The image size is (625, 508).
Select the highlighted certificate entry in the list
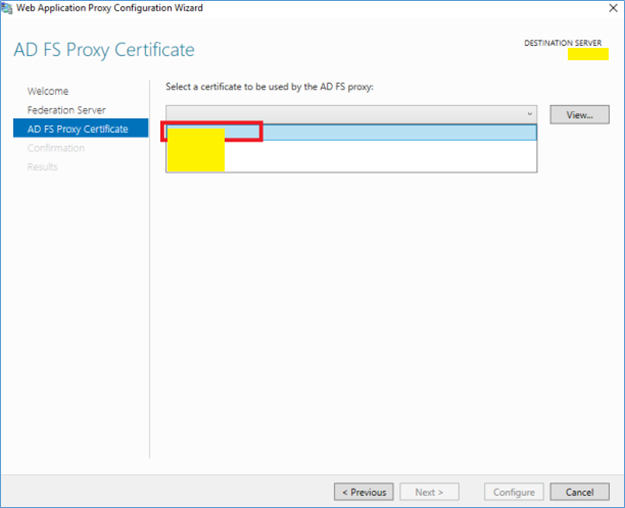click(x=351, y=132)
